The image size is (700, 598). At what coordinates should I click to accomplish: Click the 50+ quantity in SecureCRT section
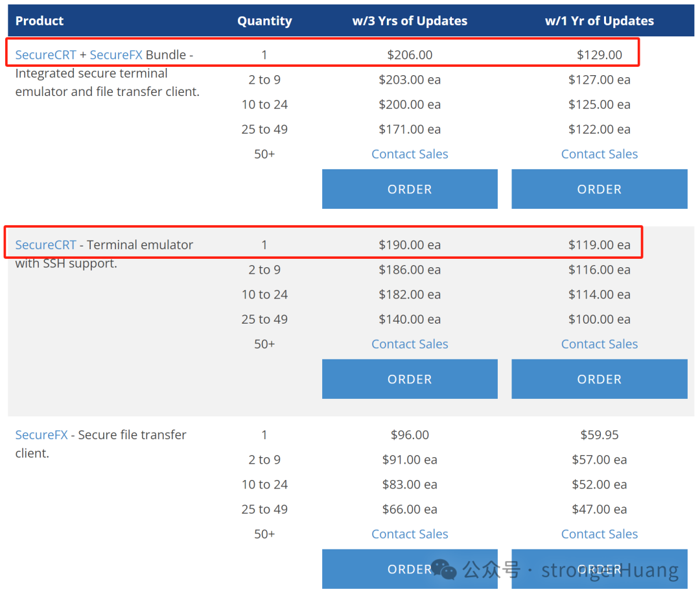coord(264,344)
